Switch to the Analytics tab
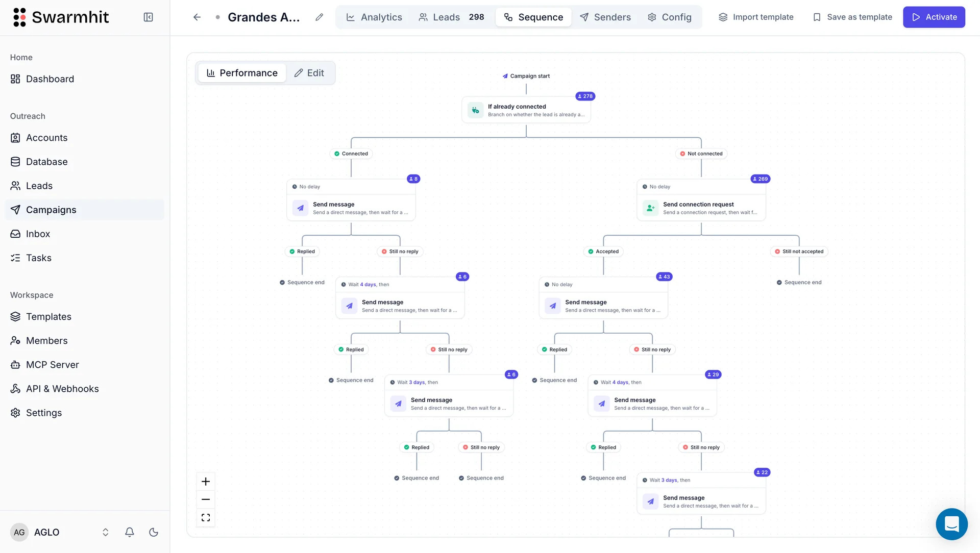Viewport: 980px width, 553px height. pyautogui.click(x=374, y=17)
